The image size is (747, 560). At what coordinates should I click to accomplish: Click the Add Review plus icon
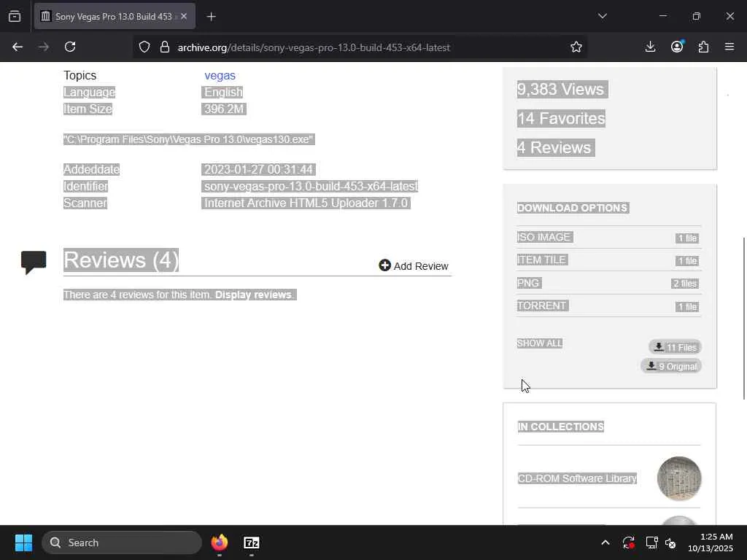(x=384, y=265)
